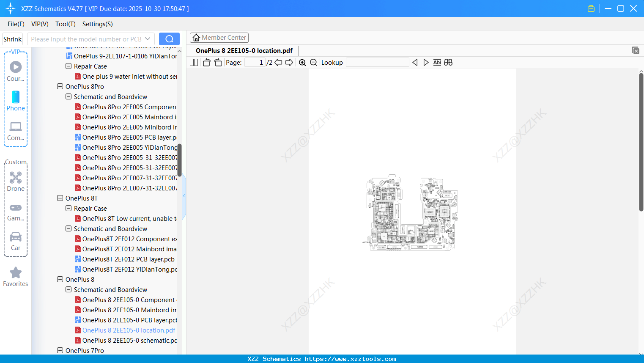Zoom out of the location PDF
The height and width of the screenshot is (363, 644).
click(313, 62)
